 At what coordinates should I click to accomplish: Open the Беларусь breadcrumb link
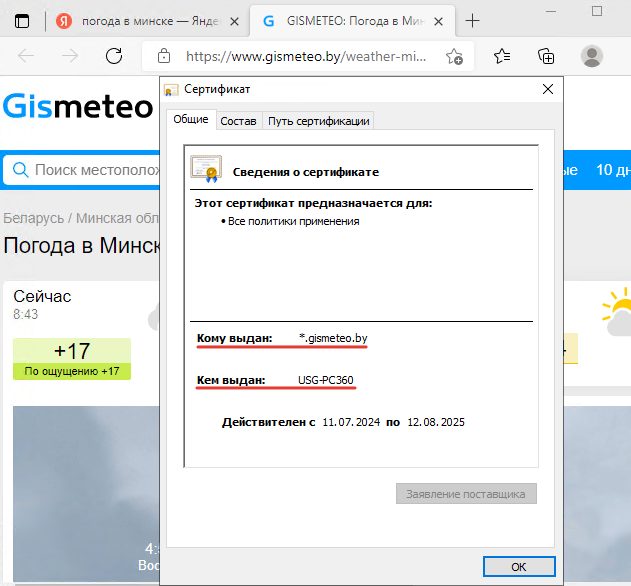tap(33, 218)
